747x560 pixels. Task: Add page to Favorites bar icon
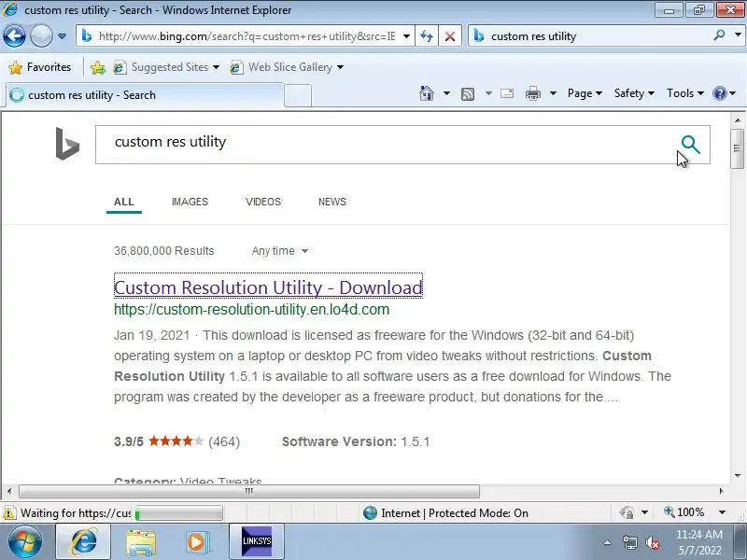click(x=98, y=67)
